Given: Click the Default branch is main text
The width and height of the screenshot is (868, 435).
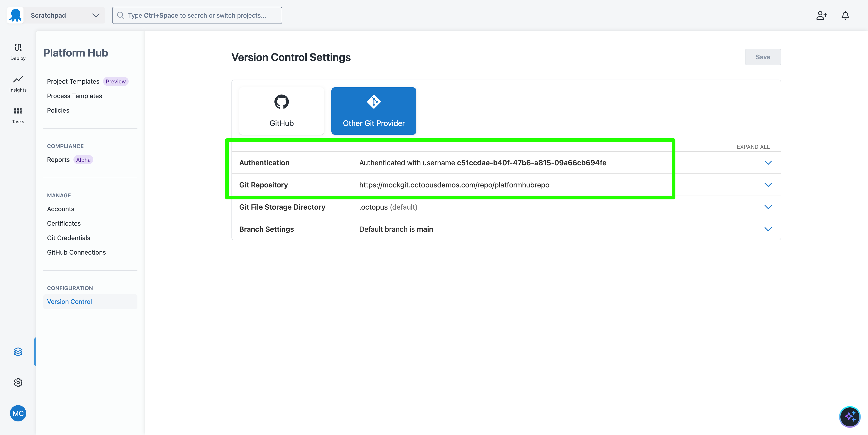Looking at the screenshot, I should [396, 229].
